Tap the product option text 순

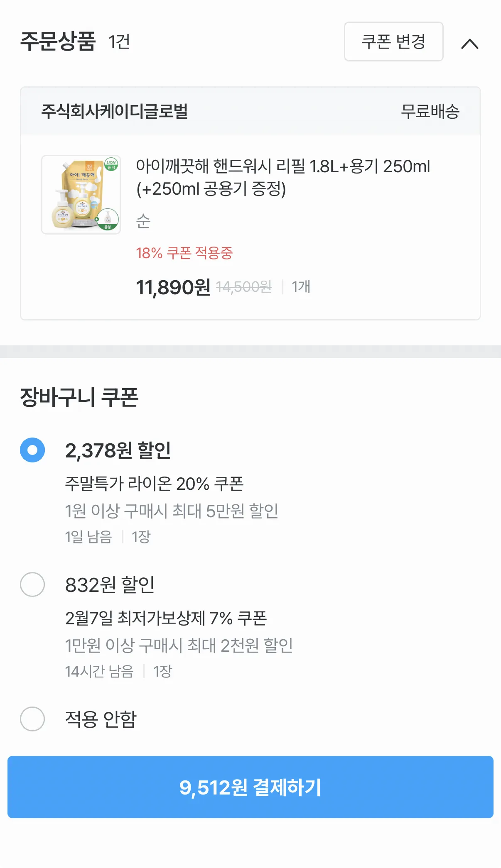[143, 221]
